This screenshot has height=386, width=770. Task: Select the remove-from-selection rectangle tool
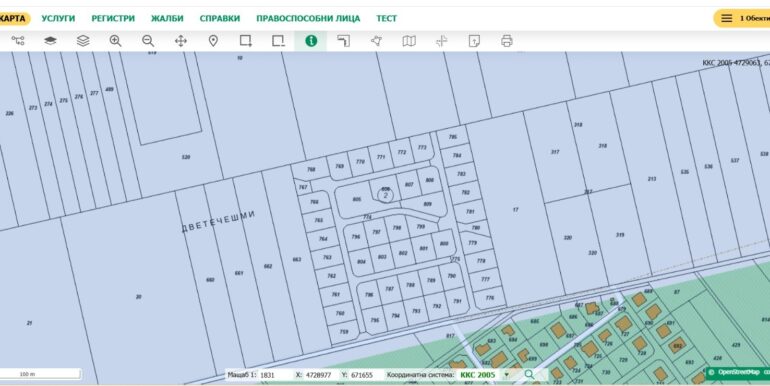[278, 41]
